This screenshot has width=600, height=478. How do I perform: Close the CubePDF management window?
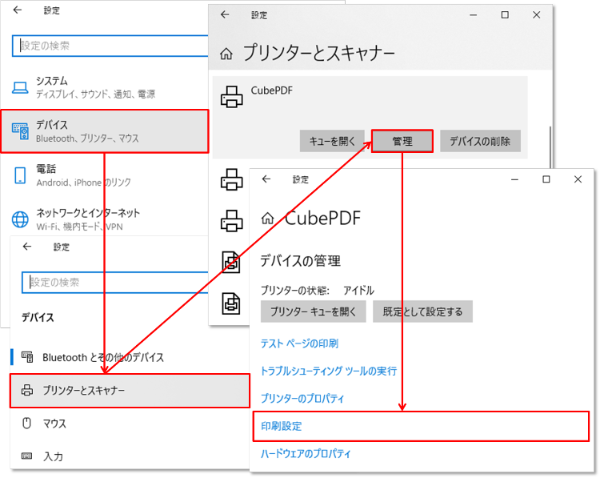(x=578, y=179)
